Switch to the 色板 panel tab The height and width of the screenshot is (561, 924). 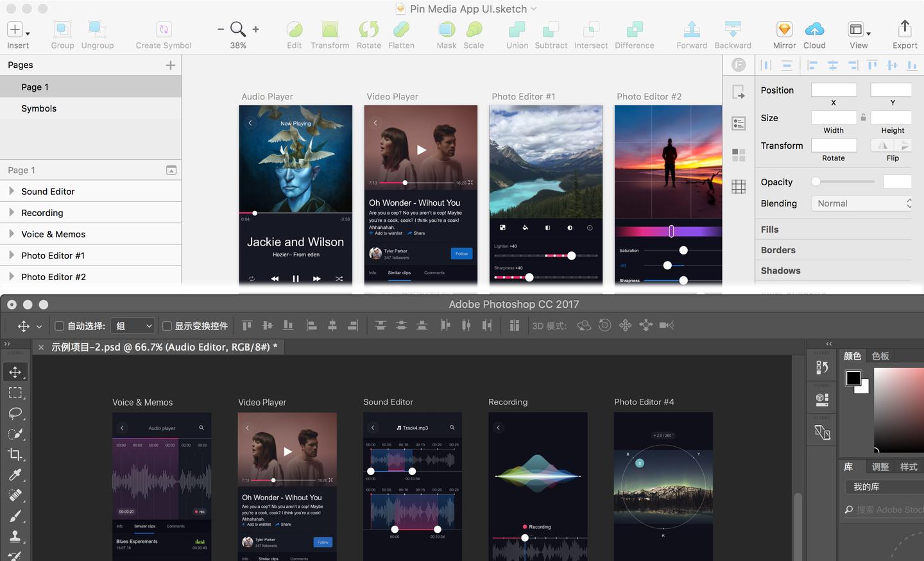[x=880, y=356]
